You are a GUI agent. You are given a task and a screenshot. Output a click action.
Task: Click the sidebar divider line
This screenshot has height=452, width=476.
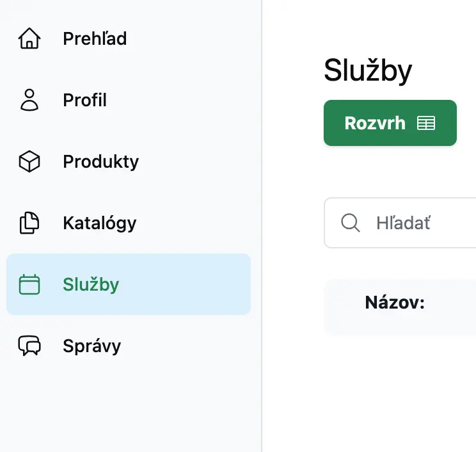(262, 397)
